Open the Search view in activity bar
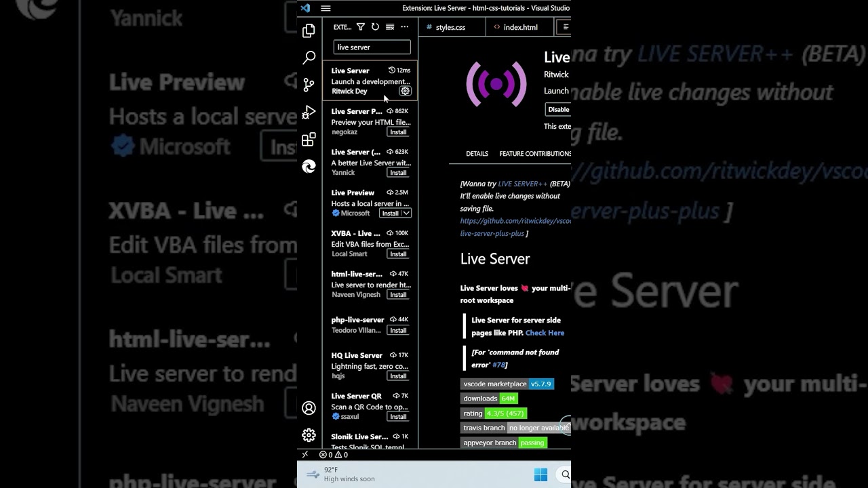Image resolution: width=868 pixels, height=488 pixels. point(309,58)
